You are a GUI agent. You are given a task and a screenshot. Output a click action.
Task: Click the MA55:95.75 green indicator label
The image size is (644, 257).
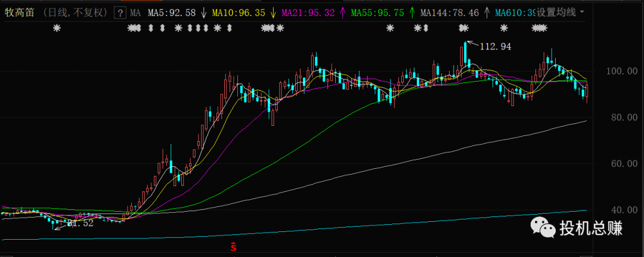[x=377, y=13]
